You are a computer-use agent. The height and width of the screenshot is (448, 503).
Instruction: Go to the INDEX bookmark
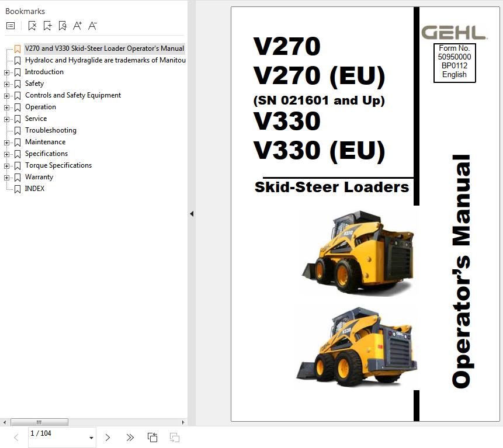[34, 189]
